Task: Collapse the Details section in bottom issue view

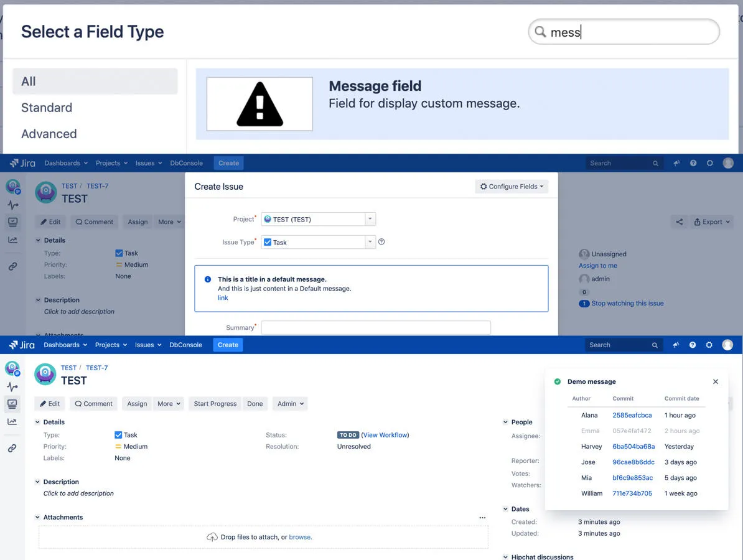Action: [37, 422]
